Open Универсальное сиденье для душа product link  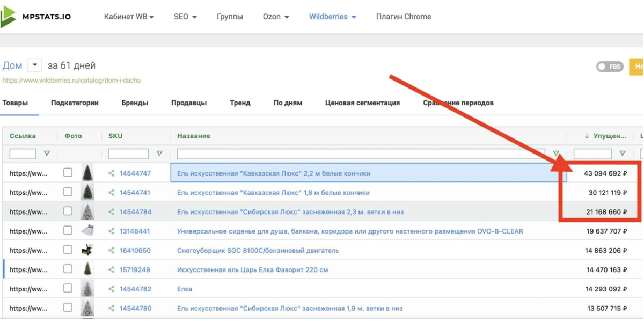350,231
